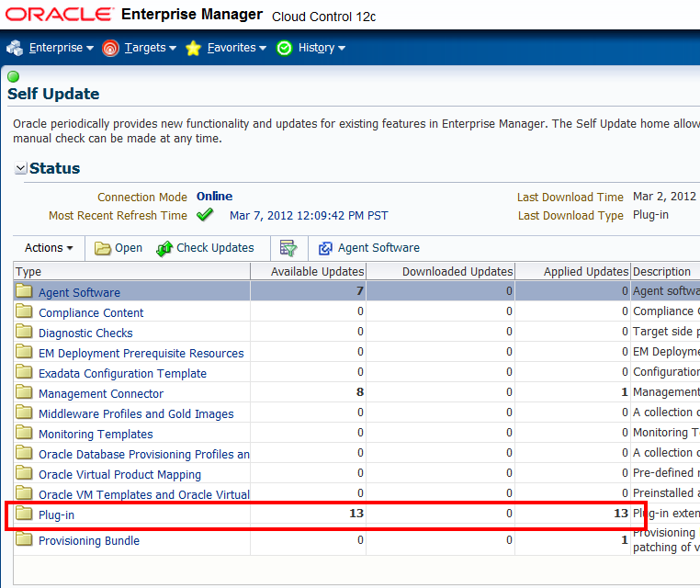This screenshot has height=588, width=700.
Task: Open the Agent Software type link
Action: point(80,292)
